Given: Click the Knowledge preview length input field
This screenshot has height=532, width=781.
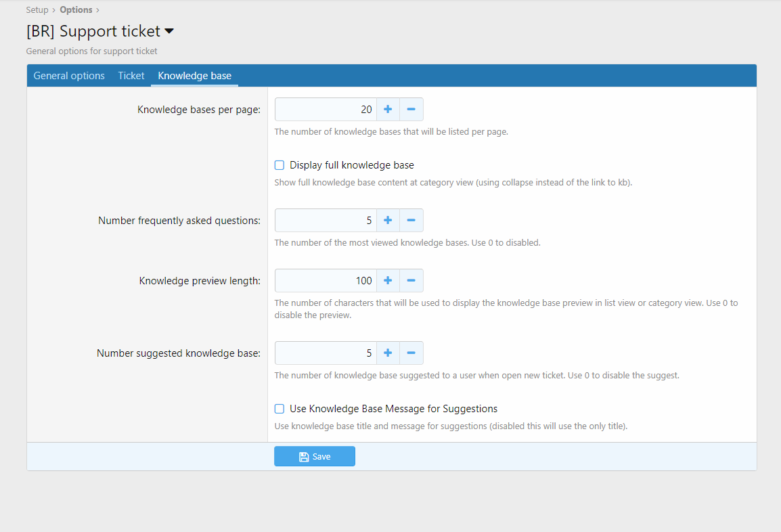Looking at the screenshot, I should click(x=326, y=281).
